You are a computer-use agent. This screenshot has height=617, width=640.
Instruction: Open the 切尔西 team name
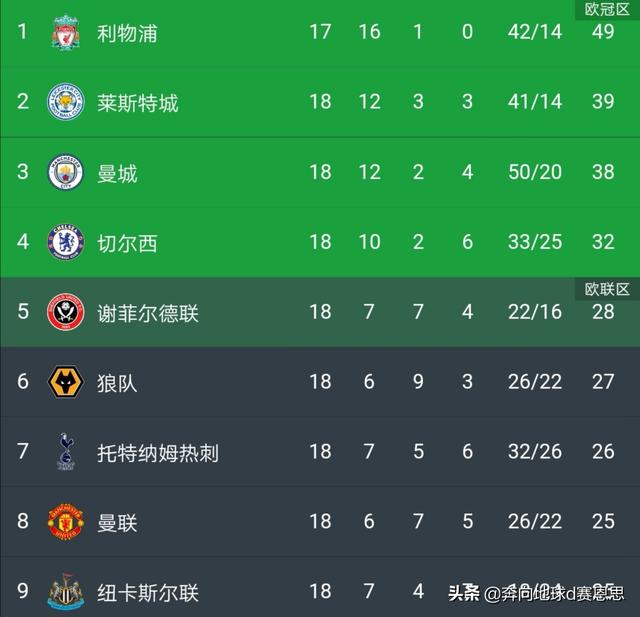pos(127,243)
